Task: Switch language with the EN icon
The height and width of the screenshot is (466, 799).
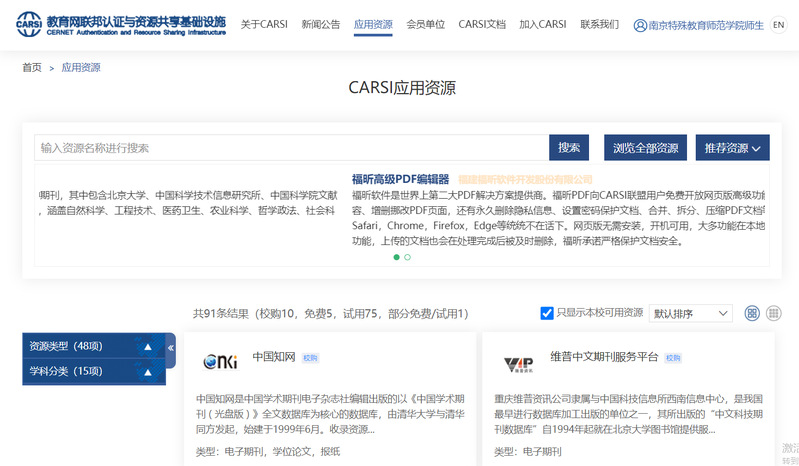Action: (779, 25)
